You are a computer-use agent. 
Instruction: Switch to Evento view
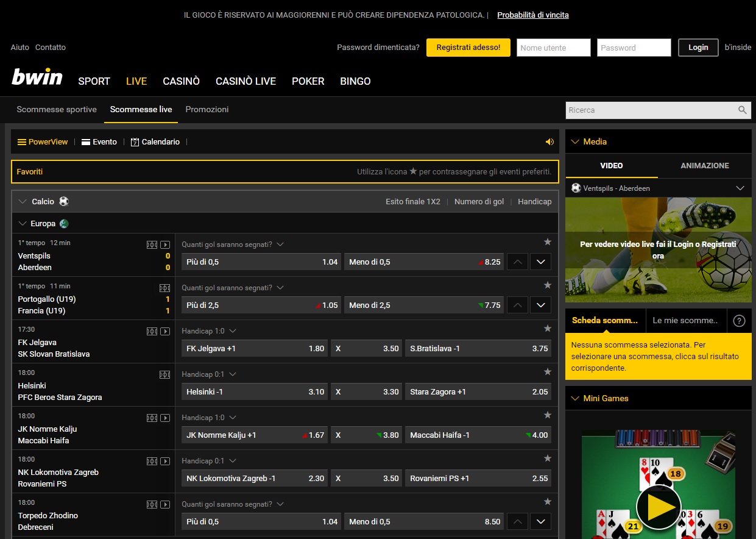[x=99, y=141]
